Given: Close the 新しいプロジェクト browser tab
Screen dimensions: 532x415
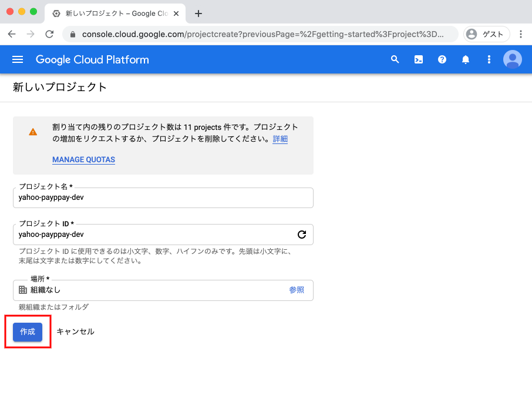Looking at the screenshot, I should [x=176, y=14].
